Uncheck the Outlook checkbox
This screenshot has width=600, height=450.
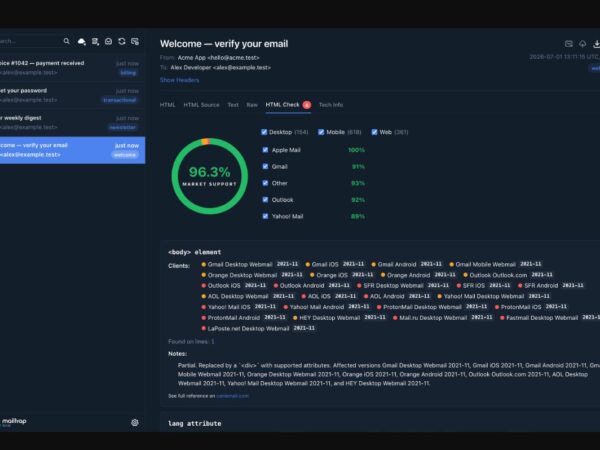(266, 200)
